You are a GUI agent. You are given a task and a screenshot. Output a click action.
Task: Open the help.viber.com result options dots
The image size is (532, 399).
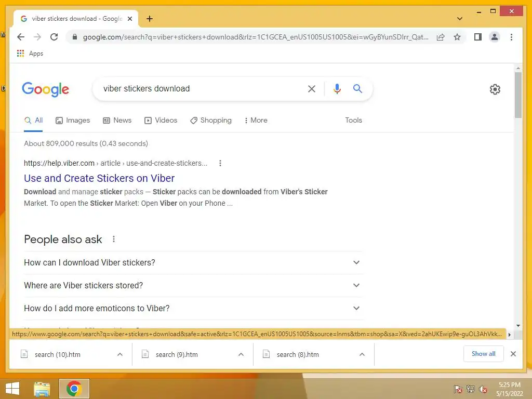pyautogui.click(x=220, y=163)
